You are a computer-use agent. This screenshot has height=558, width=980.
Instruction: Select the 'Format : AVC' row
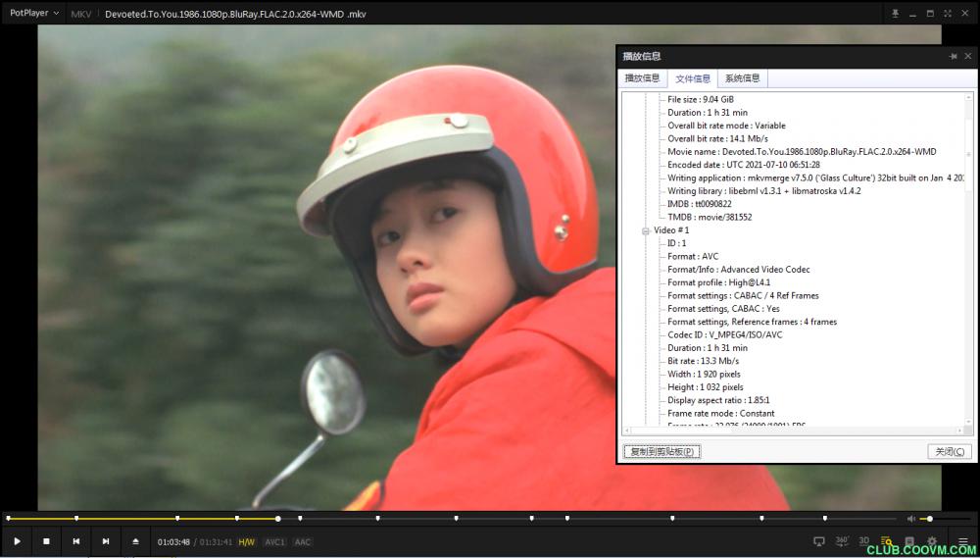point(693,257)
